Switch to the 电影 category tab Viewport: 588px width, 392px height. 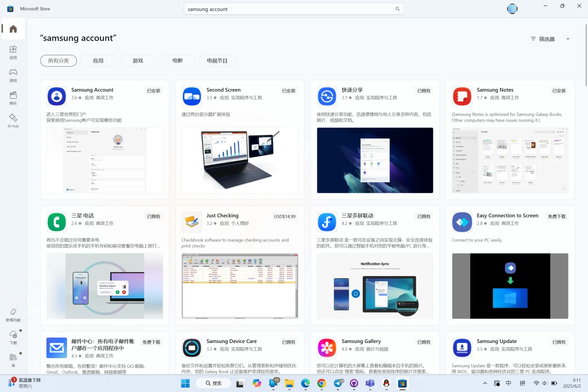(x=177, y=60)
